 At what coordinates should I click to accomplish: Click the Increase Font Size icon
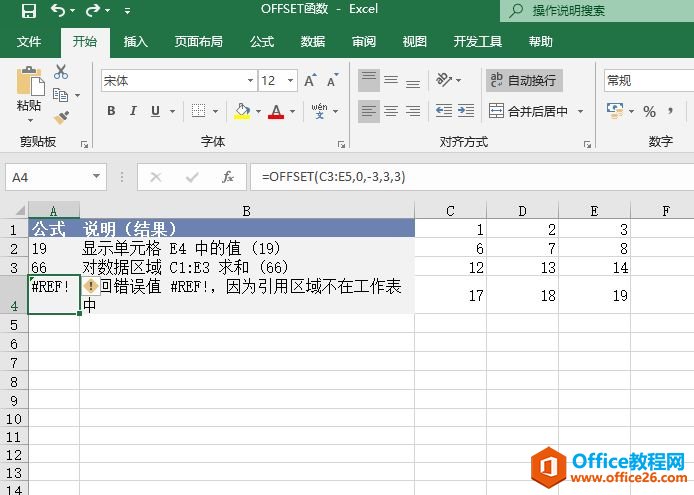coord(309,81)
